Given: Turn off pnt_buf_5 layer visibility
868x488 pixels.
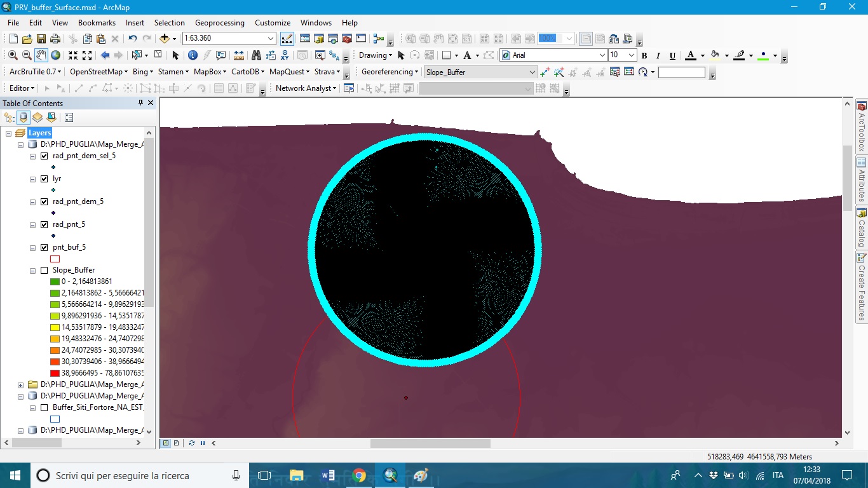Looking at the screenshot, I should pos(44,247).
